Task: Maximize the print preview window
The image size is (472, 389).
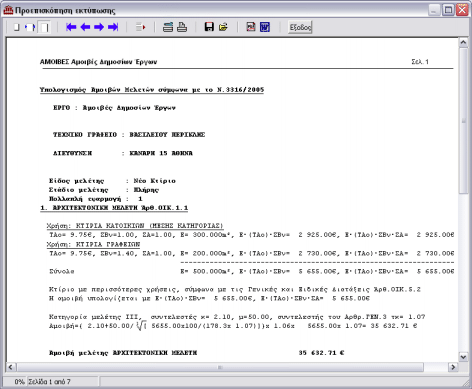Action: pos(448,10)
